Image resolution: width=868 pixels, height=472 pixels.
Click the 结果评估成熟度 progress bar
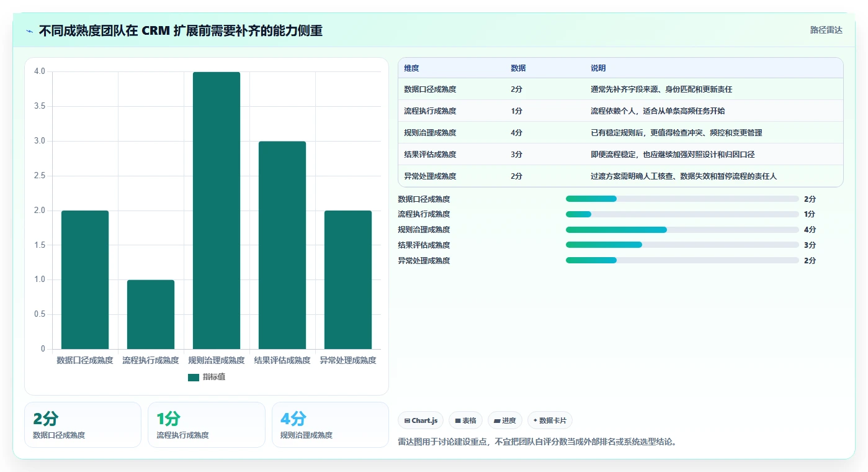click(682, 245)
